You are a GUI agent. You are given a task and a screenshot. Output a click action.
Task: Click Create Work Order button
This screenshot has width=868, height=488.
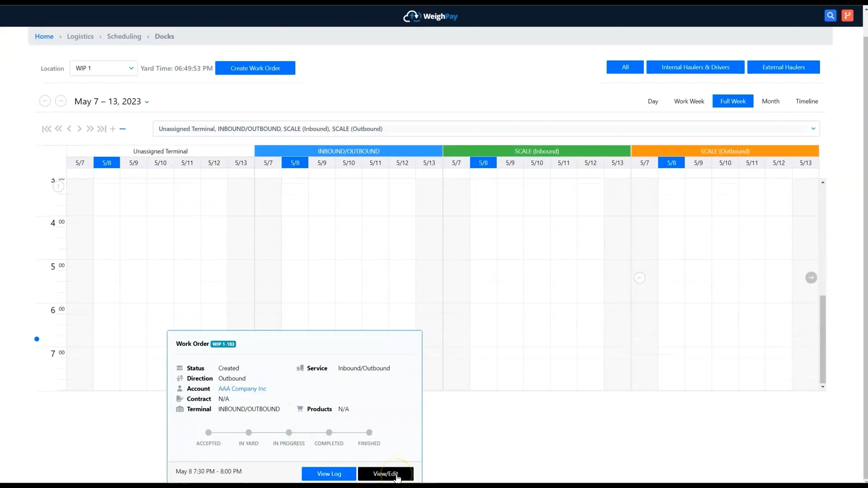[x=255, y=68]
